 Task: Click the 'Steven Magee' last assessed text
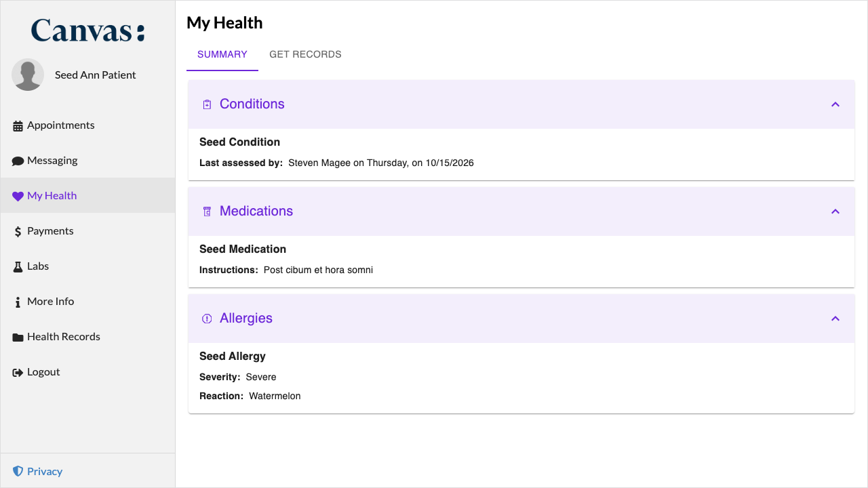381,163
